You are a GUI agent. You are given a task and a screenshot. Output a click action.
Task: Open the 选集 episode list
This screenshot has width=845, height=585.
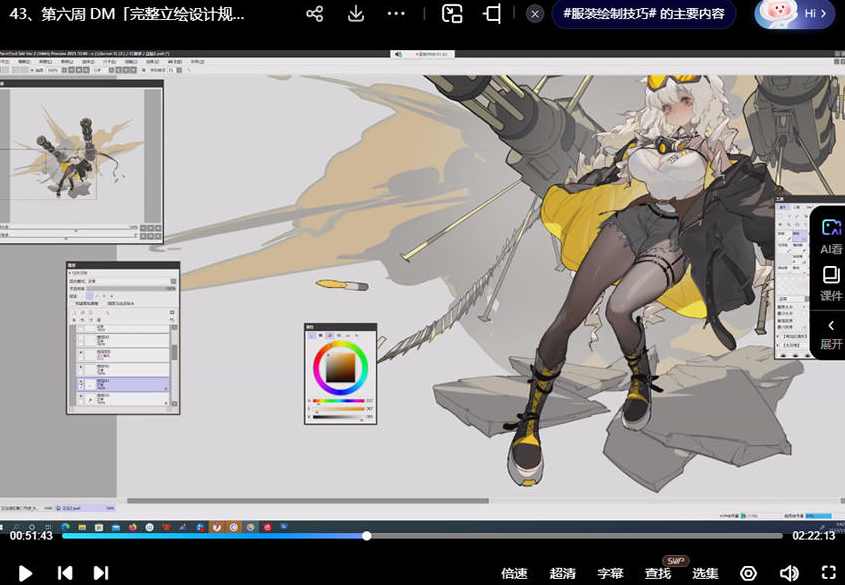(705, 573)
